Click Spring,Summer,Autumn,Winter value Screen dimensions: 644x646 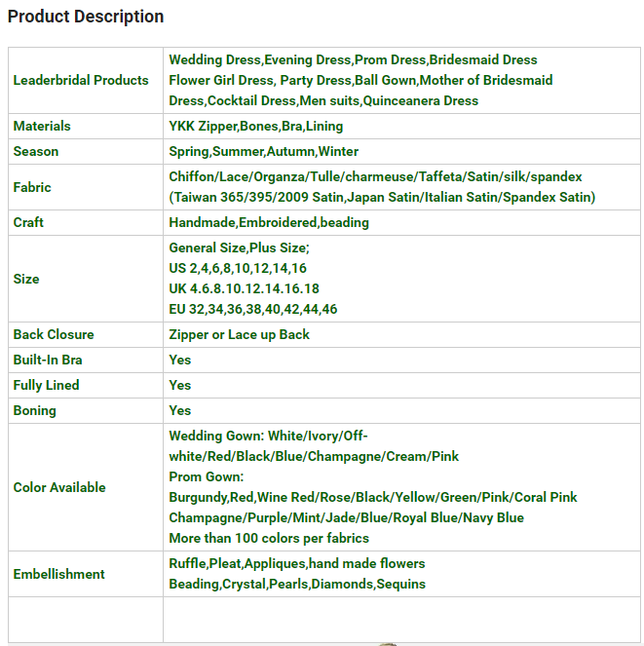tap(263, 151)
